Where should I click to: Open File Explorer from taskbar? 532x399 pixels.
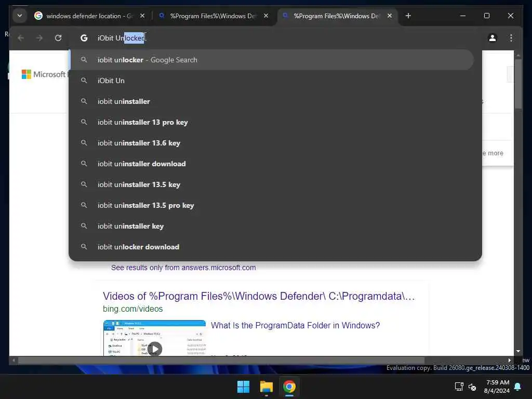(267, 387)
